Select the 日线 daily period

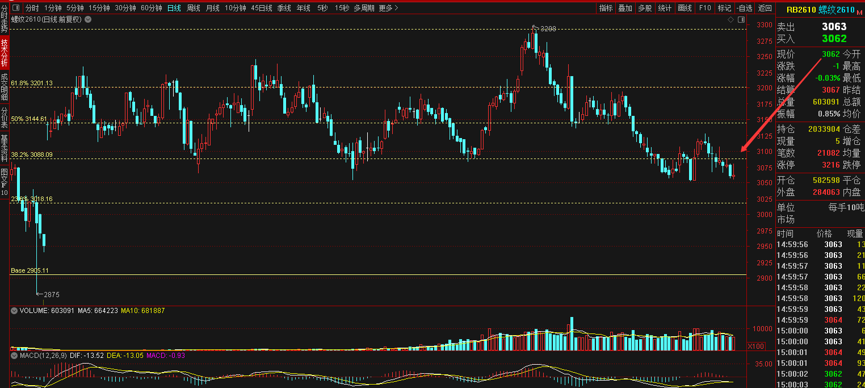pos(174,8)
